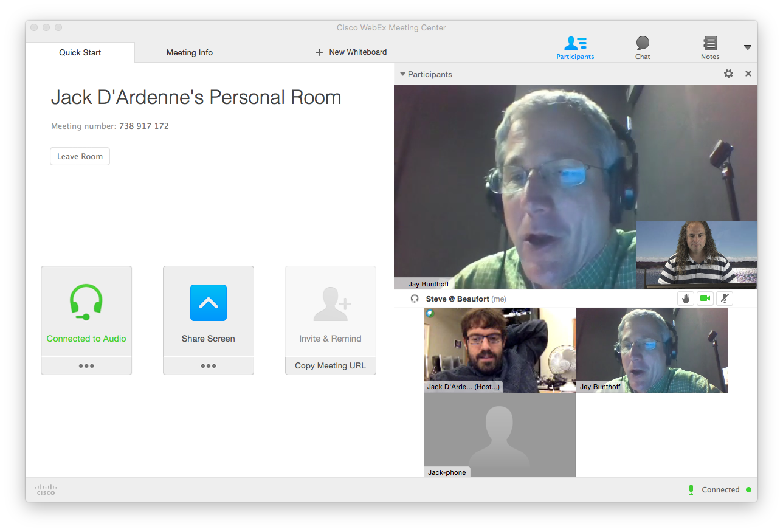This screenshot has height=532, width=783.
Task: Switch to the Quick Start tab
Action: (80, 52)
